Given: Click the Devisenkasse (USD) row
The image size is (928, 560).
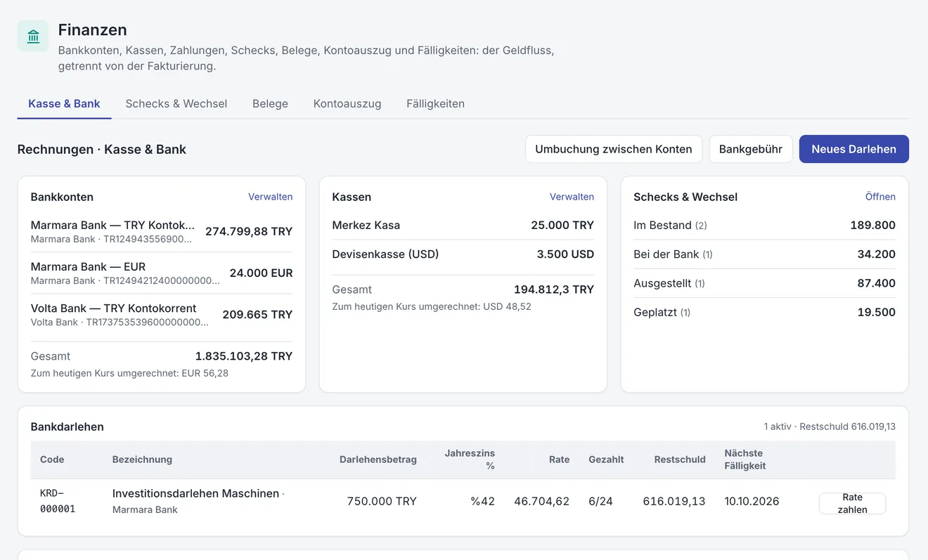Looking at the screenshot, I should [x=463, y=254].
